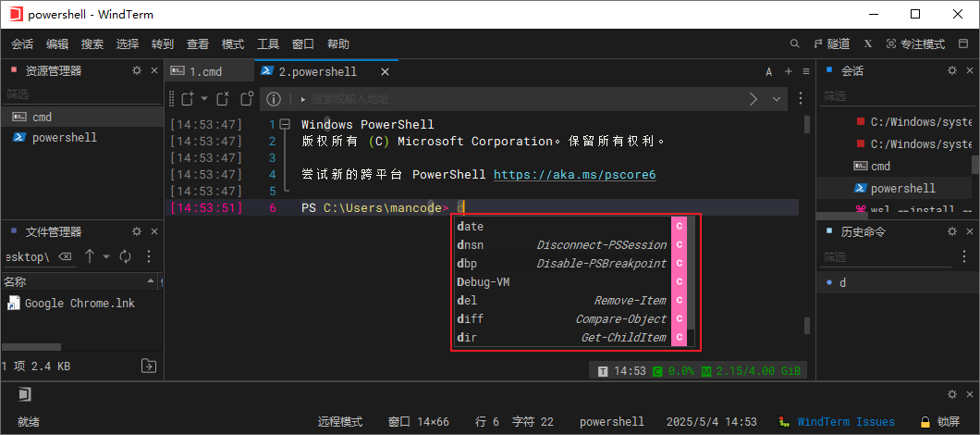
Task: Click the site information circle icon
Action: [273, 99]
